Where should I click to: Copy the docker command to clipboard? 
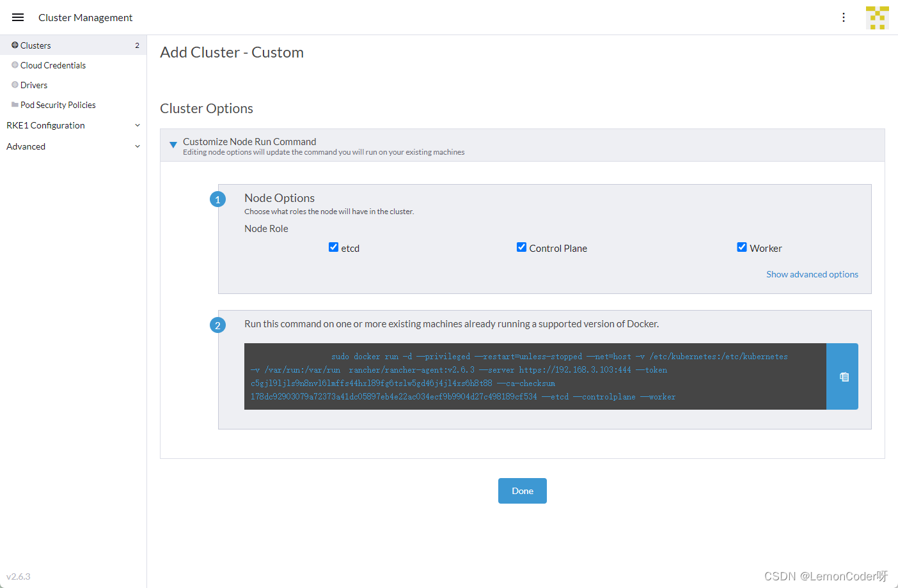844,376
